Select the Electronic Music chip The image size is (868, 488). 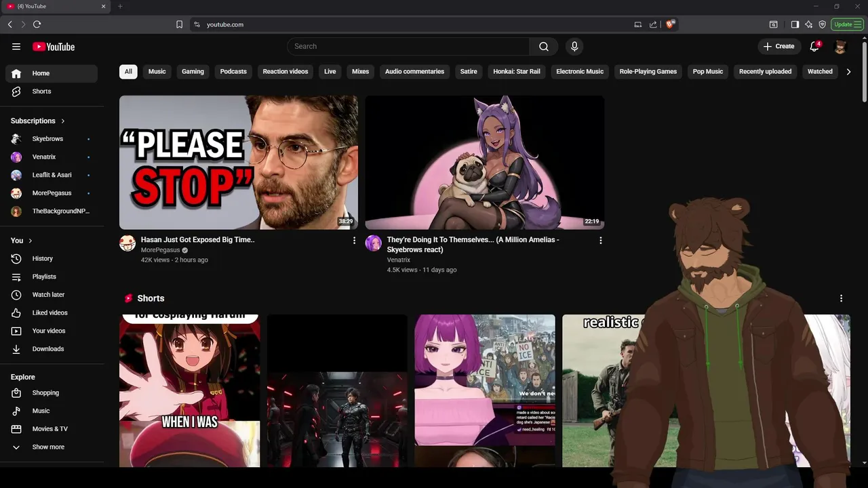point(580,72)
